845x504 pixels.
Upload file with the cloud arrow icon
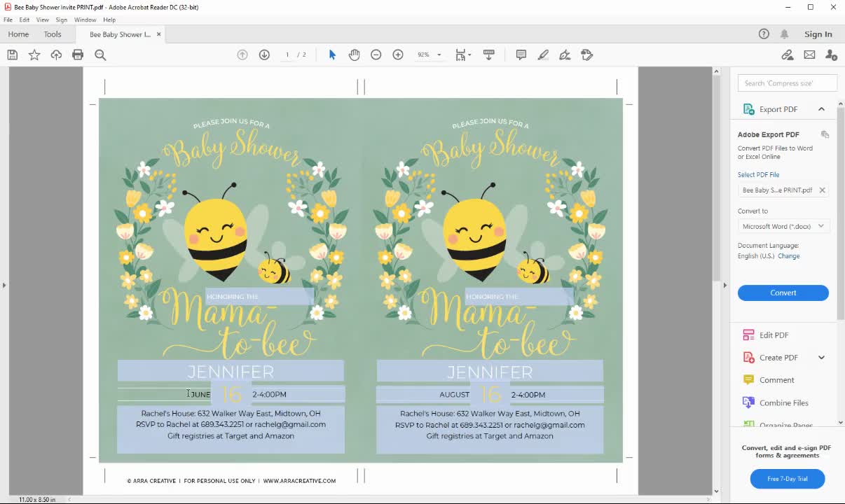(x=56, y=55)
